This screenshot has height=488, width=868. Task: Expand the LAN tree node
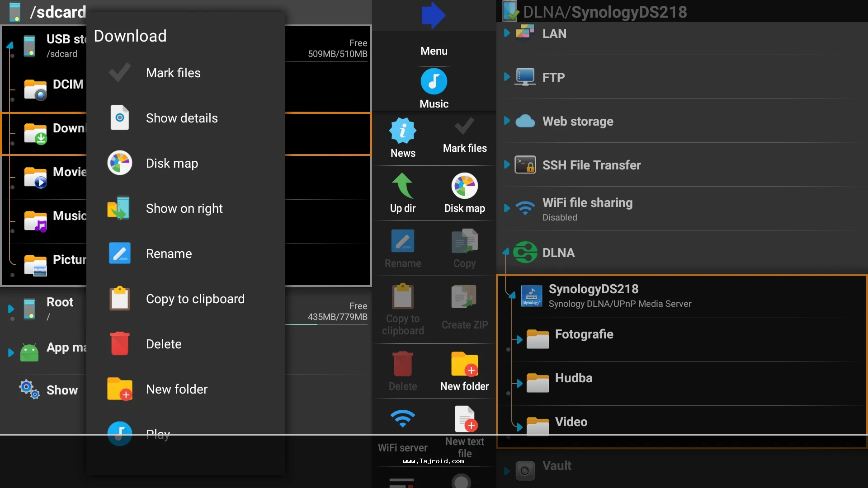click(x=507, y=33)
